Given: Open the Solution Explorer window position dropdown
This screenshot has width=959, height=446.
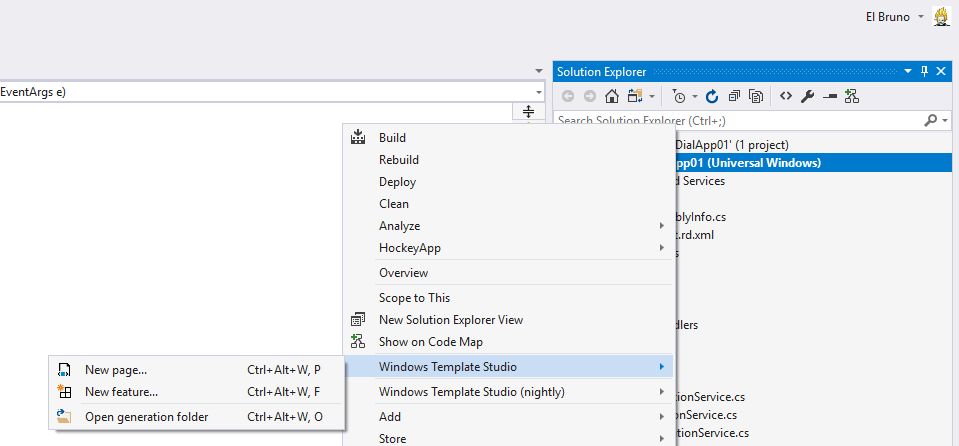Looking at the screenshot, I should pos(908,71).
